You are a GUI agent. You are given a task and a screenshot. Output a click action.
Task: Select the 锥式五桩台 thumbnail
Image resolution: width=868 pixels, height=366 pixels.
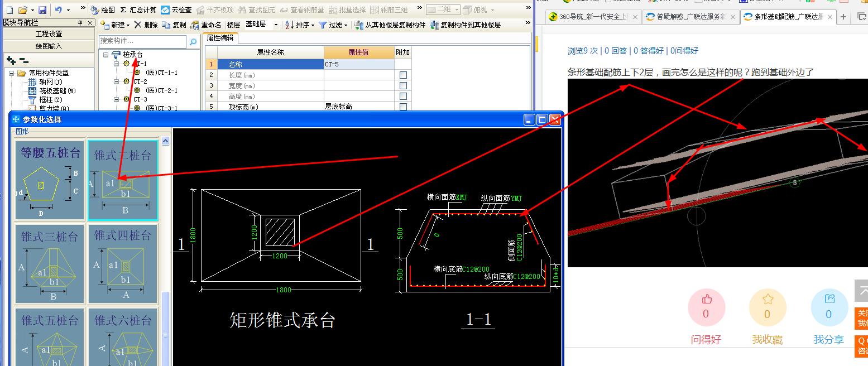pyautogui.click(x=50, y=337)
